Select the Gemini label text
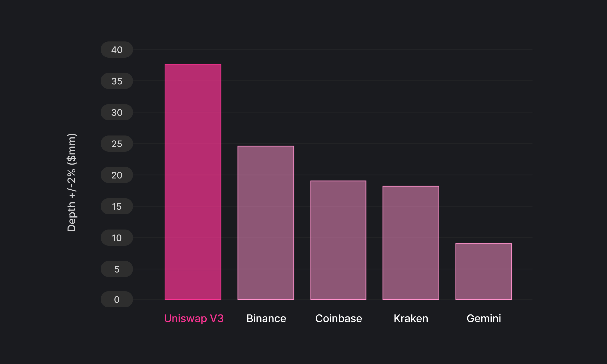Image resolution: width=607 pixels, height=364 pixels. (x=484, y=318)
